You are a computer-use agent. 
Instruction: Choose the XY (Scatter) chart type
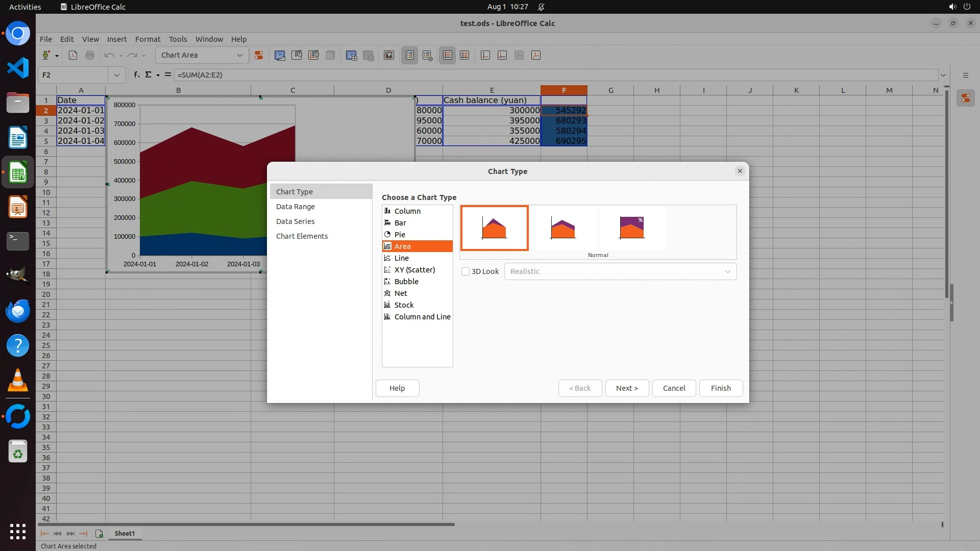click(x=414, y=270)
